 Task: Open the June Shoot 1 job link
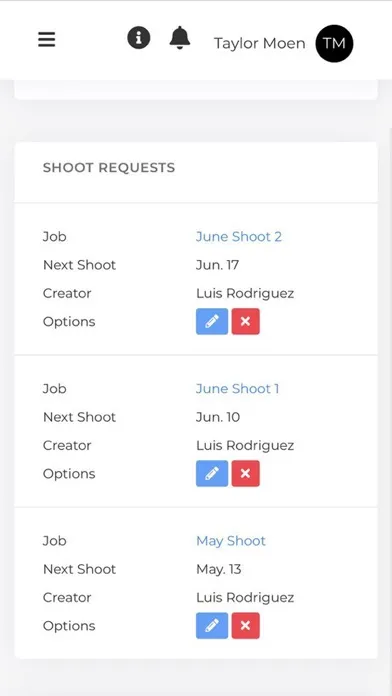[238, 389]
